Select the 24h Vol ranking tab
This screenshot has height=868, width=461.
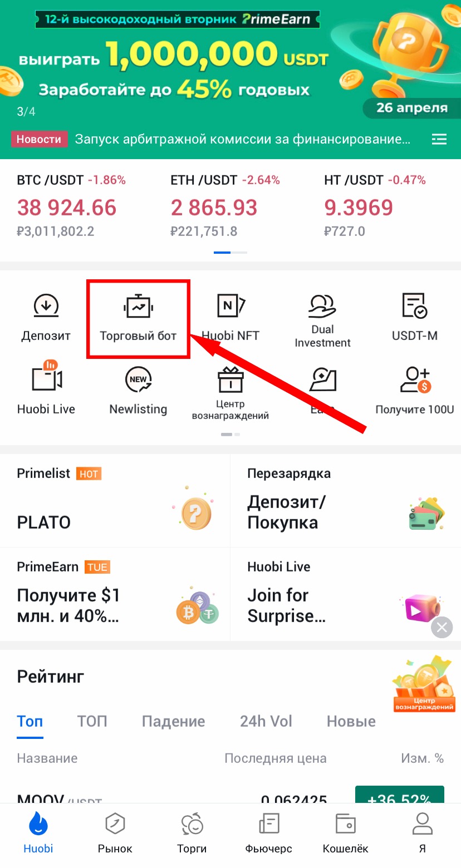pos(266,721)
